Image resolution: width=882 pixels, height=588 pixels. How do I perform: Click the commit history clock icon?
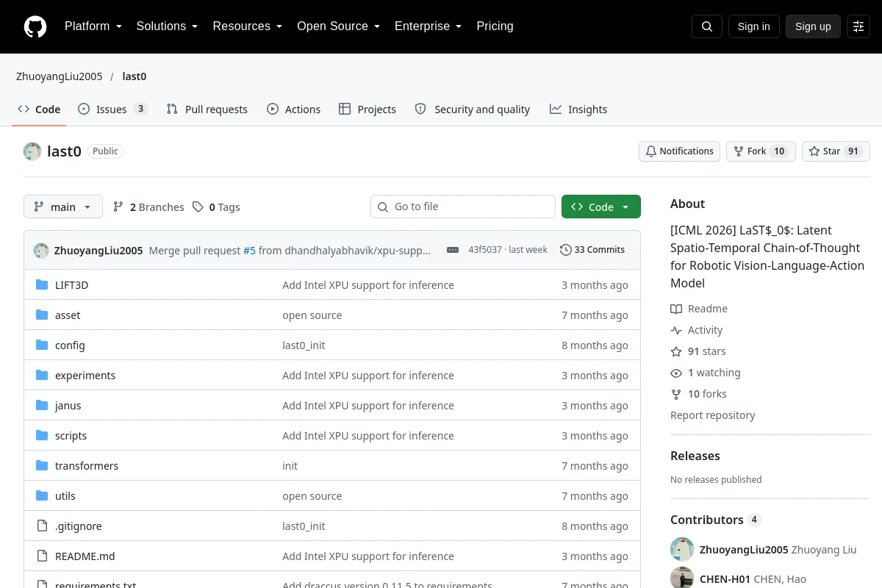(x=565, y=250)
